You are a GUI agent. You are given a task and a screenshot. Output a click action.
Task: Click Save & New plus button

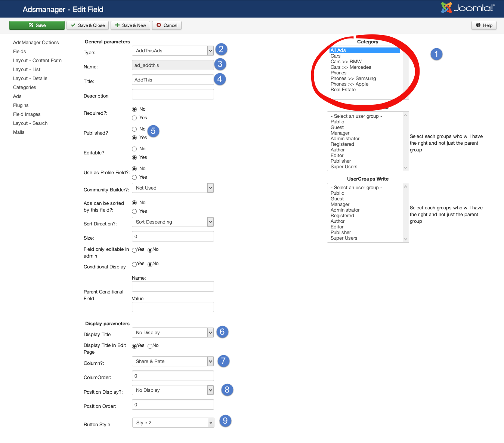click(x=130, y=25)
